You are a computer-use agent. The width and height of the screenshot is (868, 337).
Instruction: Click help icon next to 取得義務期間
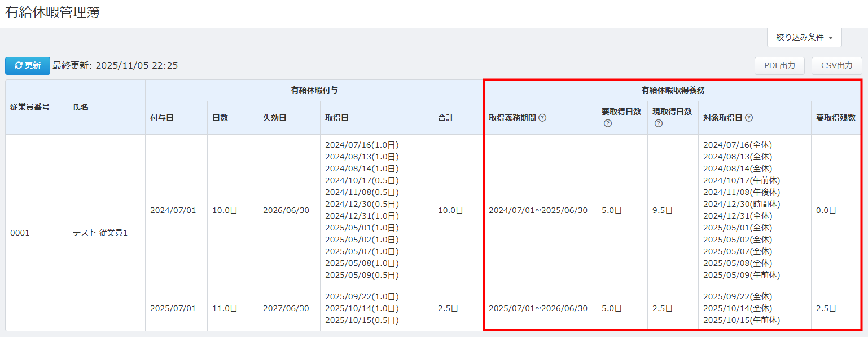click(x=542, y=118)
